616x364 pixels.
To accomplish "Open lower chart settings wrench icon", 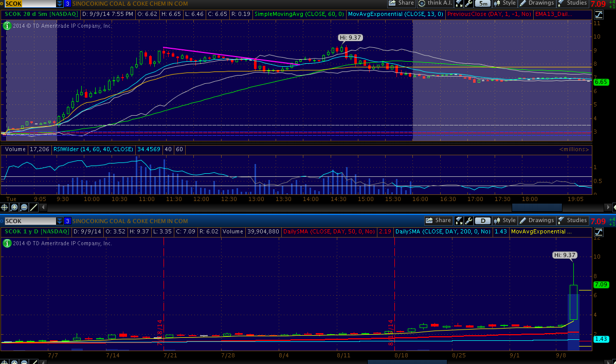I will (x=469, y=221).
